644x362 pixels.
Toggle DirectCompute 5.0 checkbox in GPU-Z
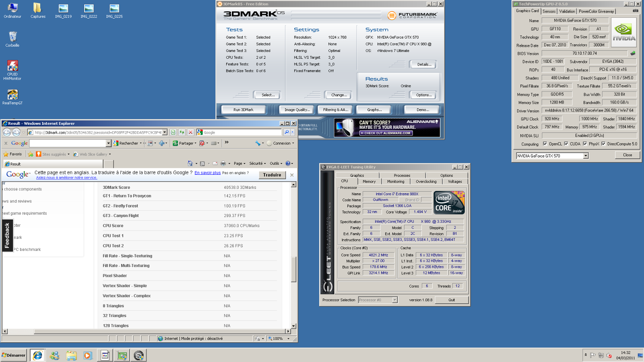point(603,144)
